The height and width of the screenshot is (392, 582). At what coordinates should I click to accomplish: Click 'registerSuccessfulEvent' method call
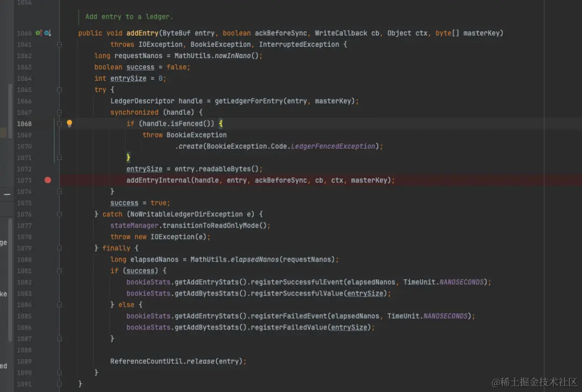pyautogui.click(x=297, y=282)
